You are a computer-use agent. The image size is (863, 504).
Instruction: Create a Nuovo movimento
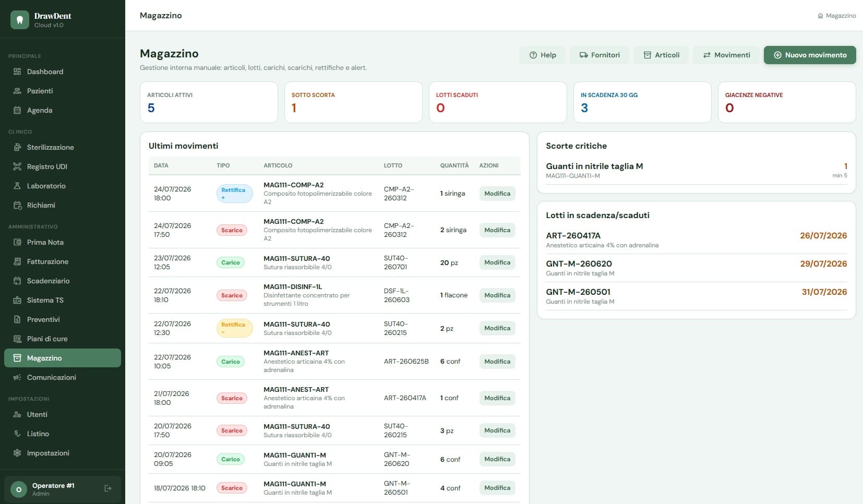(810, 55)
